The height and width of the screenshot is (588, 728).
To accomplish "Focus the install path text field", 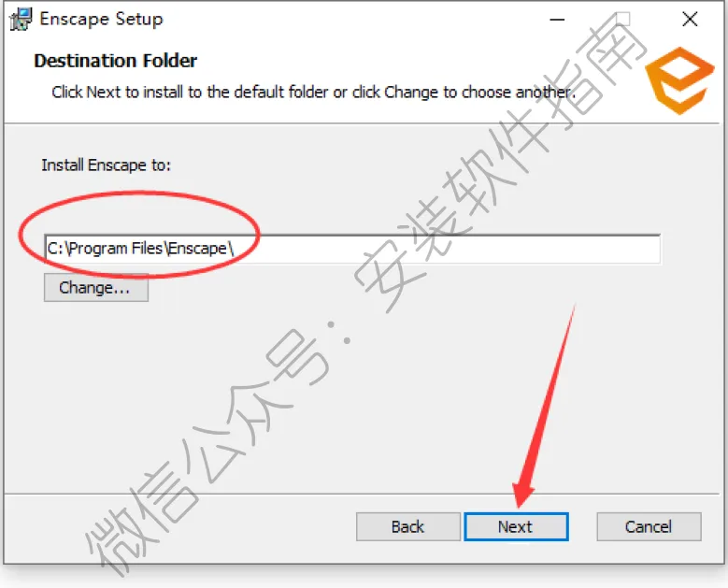I will 352,249.
